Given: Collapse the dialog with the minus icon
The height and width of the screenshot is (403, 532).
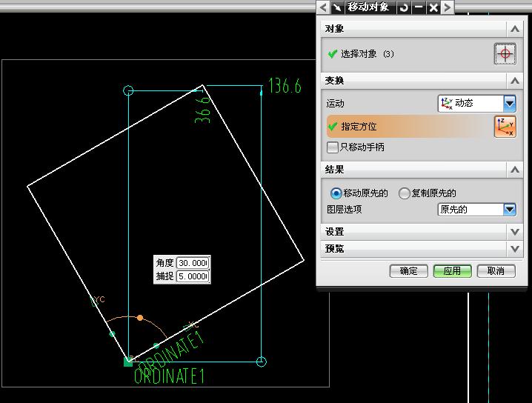Looking at the screenshot, I should (x=419, y=7).
